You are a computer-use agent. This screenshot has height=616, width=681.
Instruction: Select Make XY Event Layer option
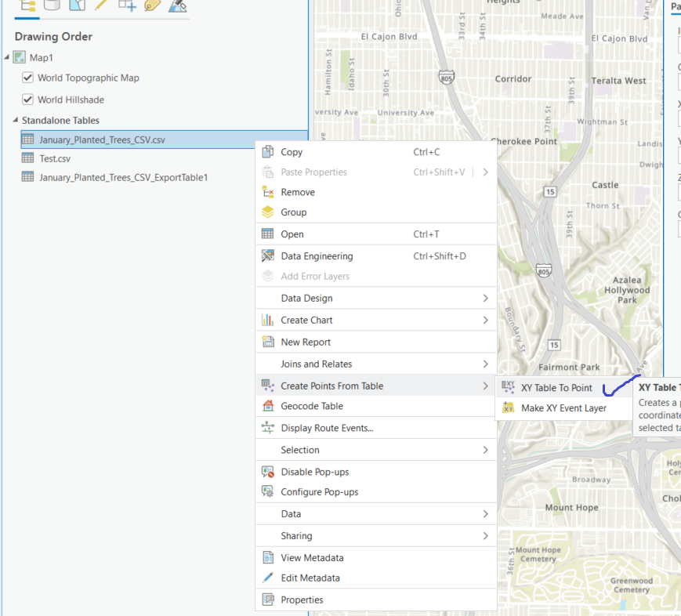coord(563,408)
